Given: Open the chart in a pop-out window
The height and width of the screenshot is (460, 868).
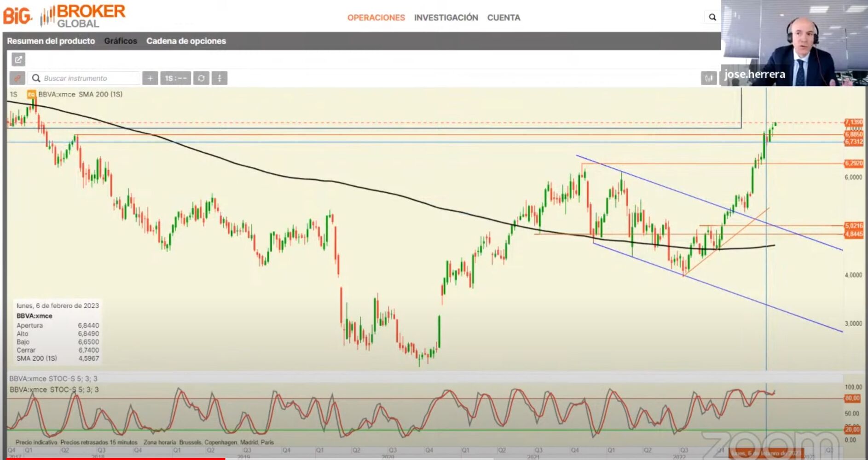Looking at the screenshot, I should coord(18,60).
